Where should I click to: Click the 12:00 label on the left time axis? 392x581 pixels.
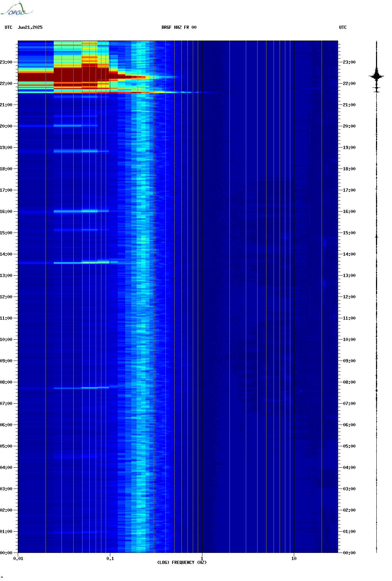6,297
